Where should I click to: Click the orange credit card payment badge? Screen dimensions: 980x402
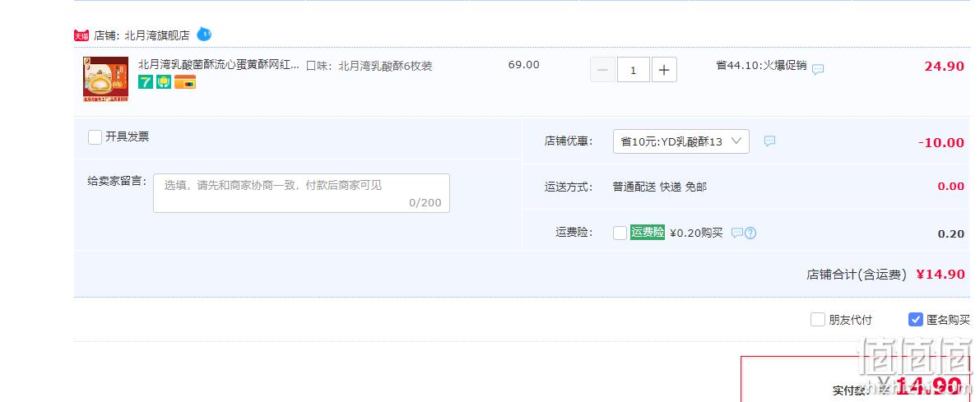[x=185, y=81]
